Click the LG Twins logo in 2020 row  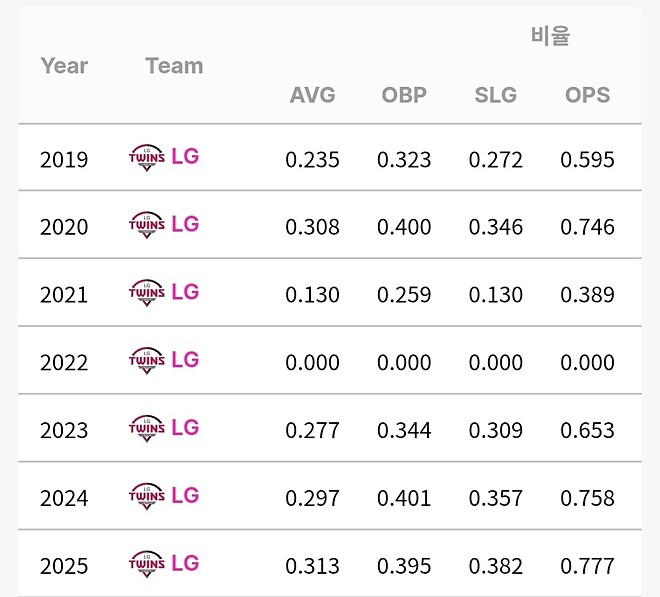(147, 226)
